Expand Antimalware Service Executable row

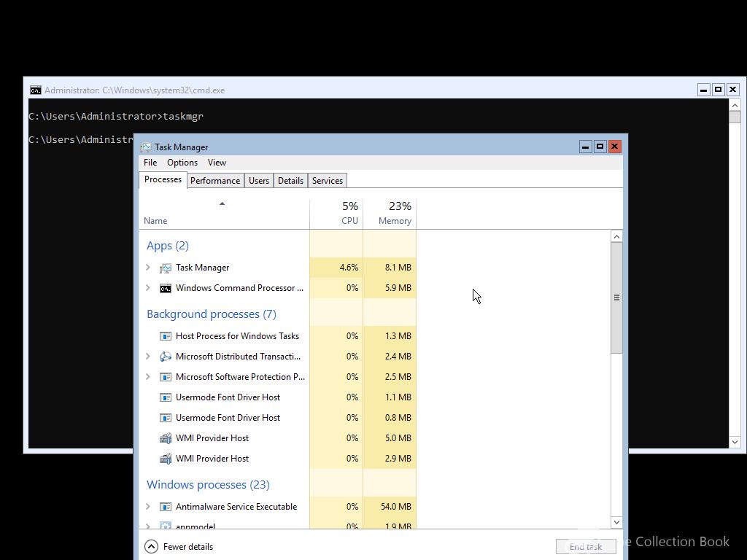(x=148, y=507)
